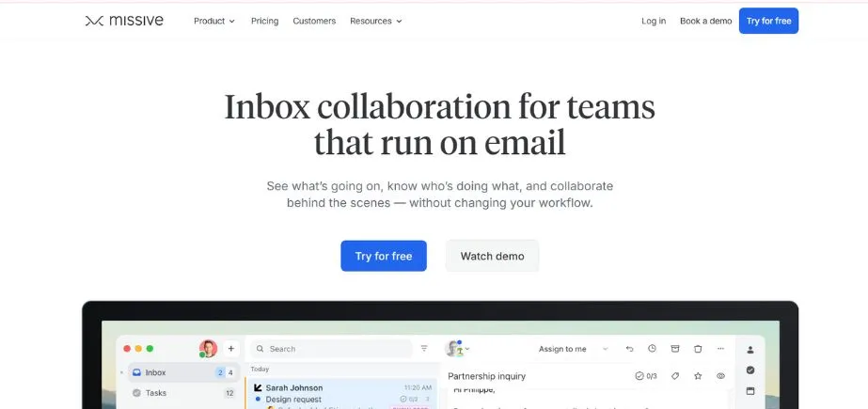Expand the Product menu
Image resolution: width=868 pixels, height=409 pixels.
pyautogui.click(x=214, y=21)
